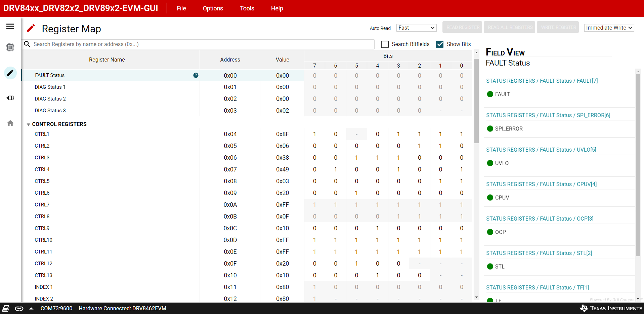Image resolution: width=644 pixels, height=314 pixels.
Task: Enable the Search Bitfields checkbox
Action: (x=385, y=44)
